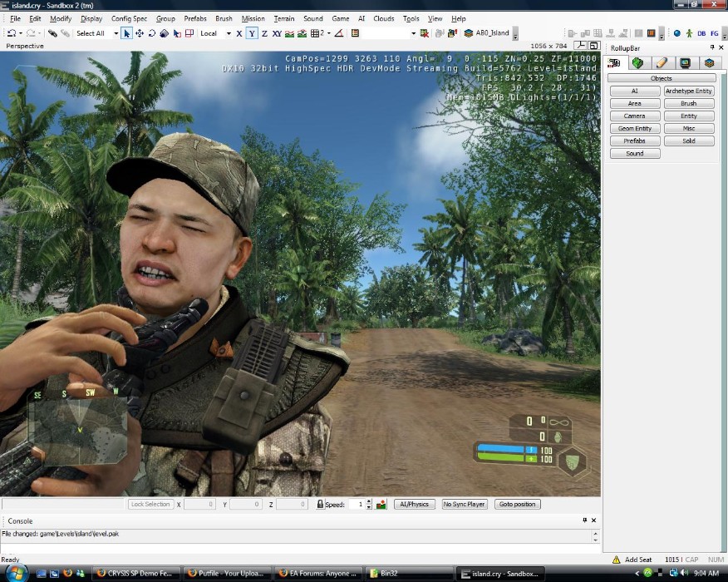Click the Archetype Entity button
The width and height of the screenshot is (728, 582).
pos(688,91)
